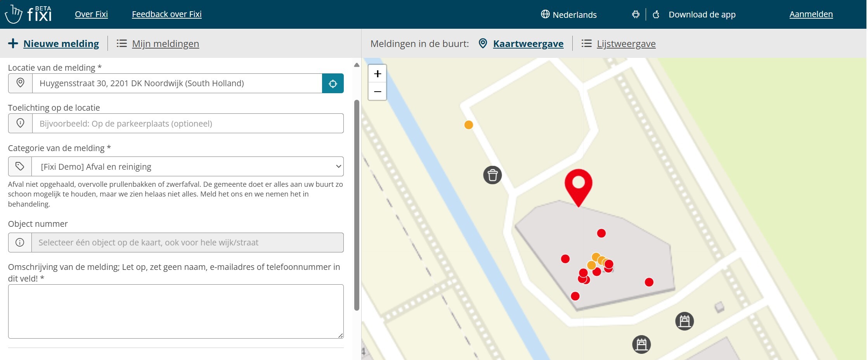Open the Feedback over Fixi link
Screen dimensions: 868x360
[x=166, y=14]
